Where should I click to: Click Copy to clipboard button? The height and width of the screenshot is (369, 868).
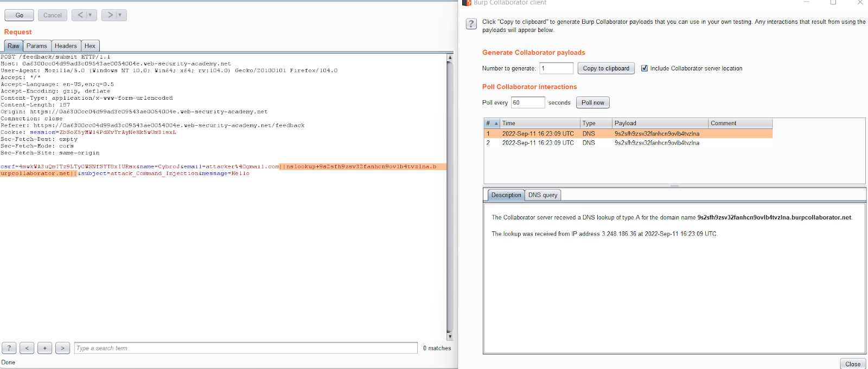[606, 68]
